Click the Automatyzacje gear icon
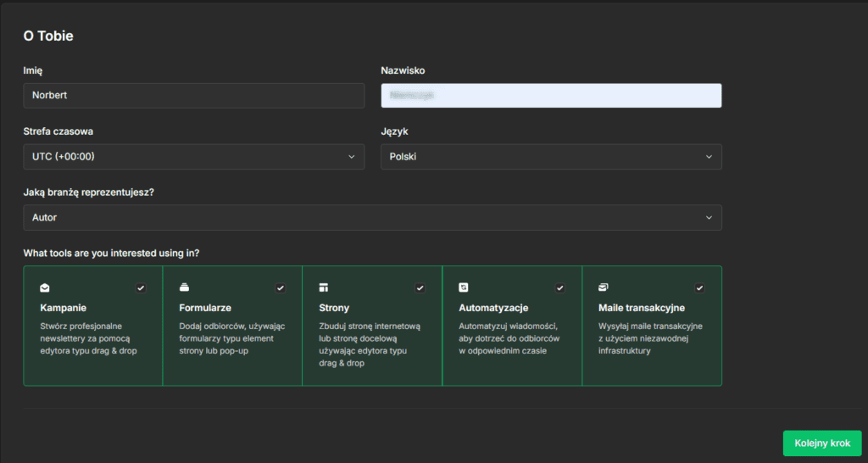This screenshot has height=463, width=868. (x=464, y=288)
